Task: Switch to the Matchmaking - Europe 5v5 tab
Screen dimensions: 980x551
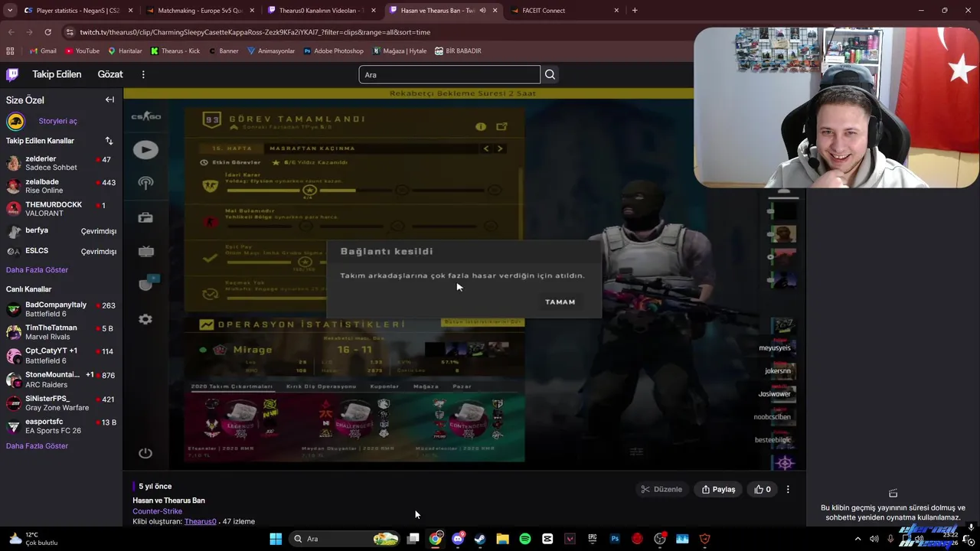Action: click(201, 11)
